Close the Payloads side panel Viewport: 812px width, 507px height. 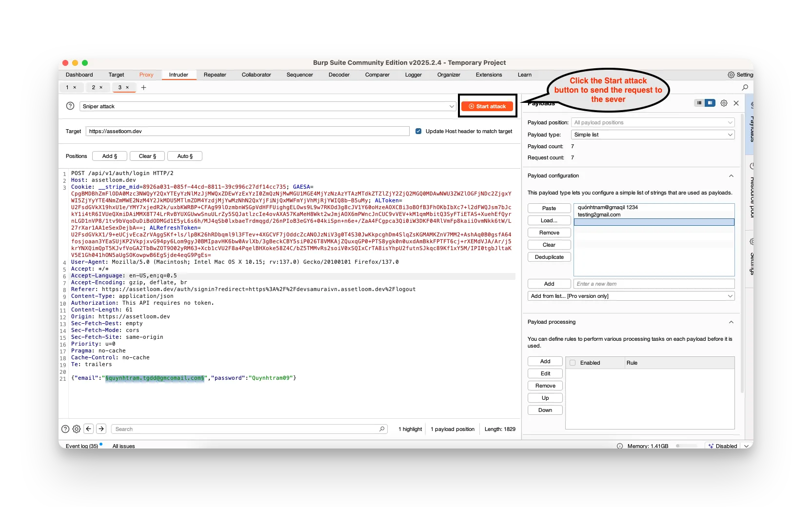[736, 103]
